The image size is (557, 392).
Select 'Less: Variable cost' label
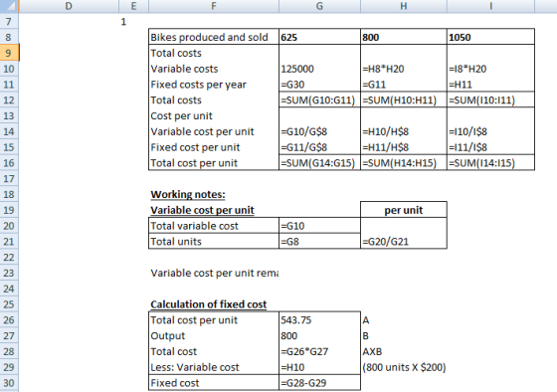(214, 367)
